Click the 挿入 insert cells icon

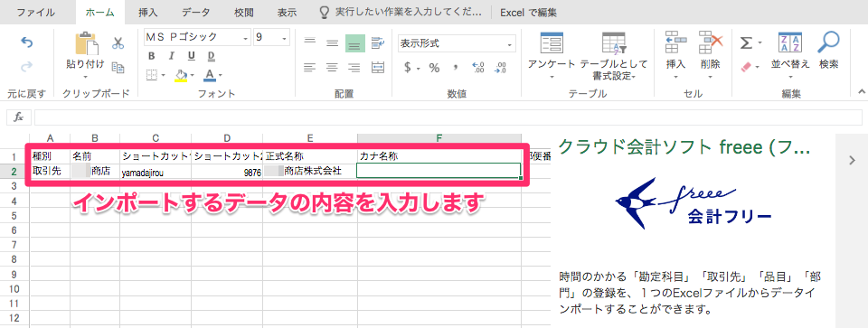676,42
